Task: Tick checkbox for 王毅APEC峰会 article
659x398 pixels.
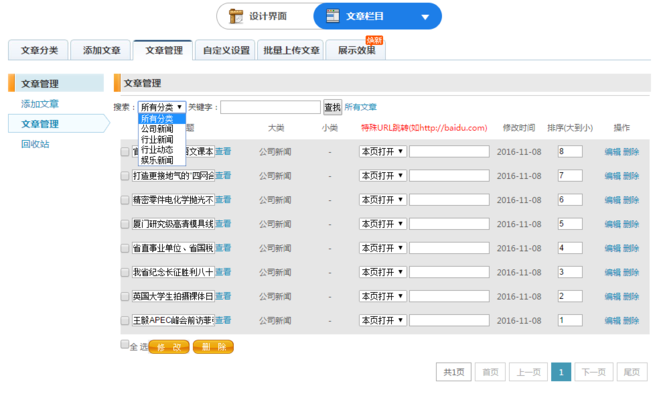Action: point(125,321)
